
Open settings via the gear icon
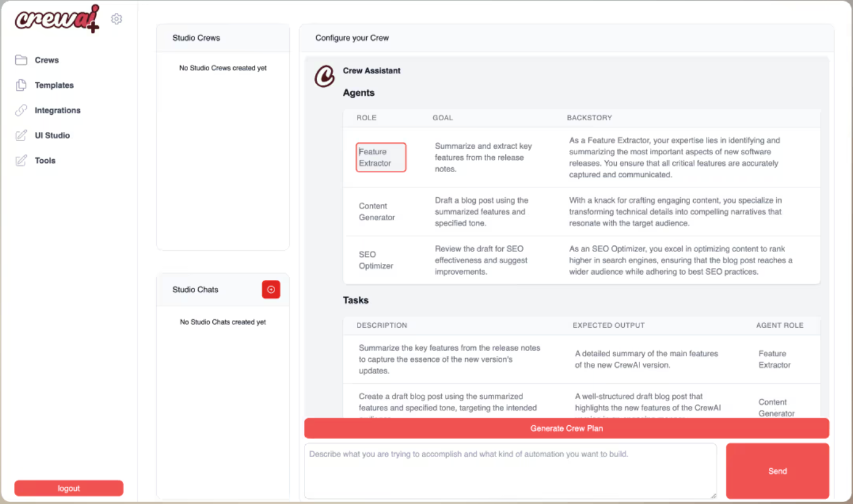(117, 19)
